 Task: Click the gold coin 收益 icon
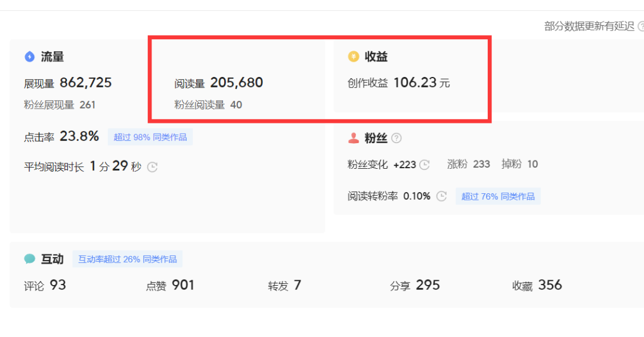(x=354, y=57)
